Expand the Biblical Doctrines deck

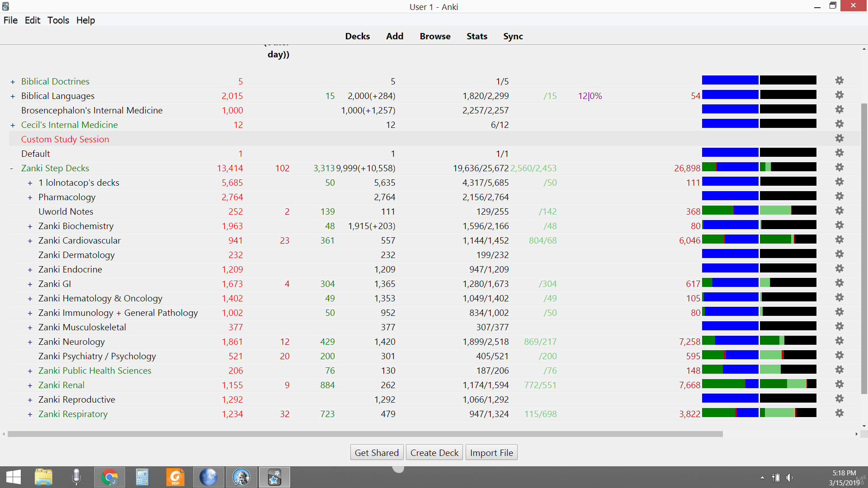click(x=13, y=82)
